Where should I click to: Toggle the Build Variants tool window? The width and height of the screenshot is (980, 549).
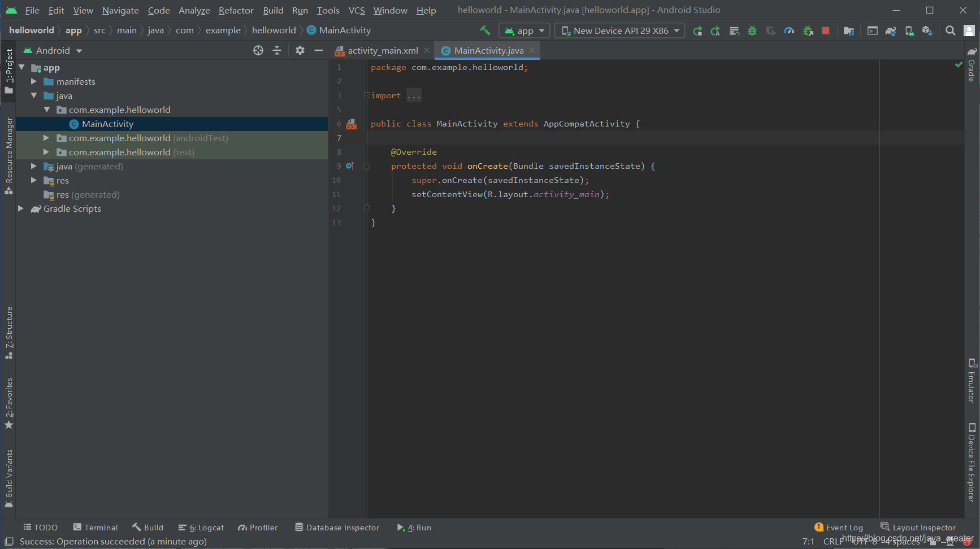pyautogui.click(x=8, y=478)
